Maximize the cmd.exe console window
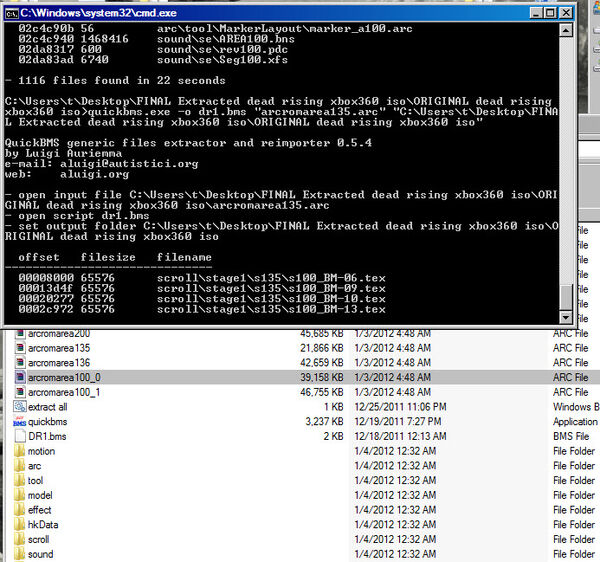This screenshot has height=562, width=600. tap(550, 13)
